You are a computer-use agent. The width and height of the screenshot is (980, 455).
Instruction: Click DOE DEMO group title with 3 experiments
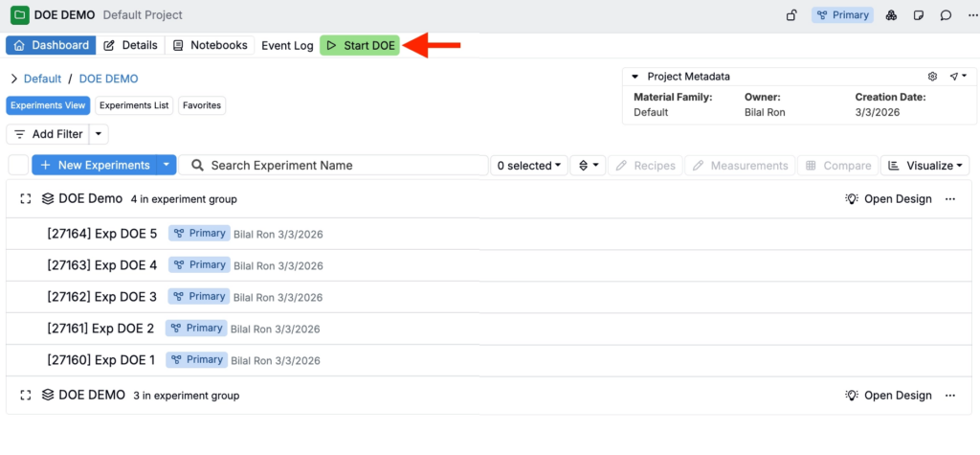click(92, 396)
